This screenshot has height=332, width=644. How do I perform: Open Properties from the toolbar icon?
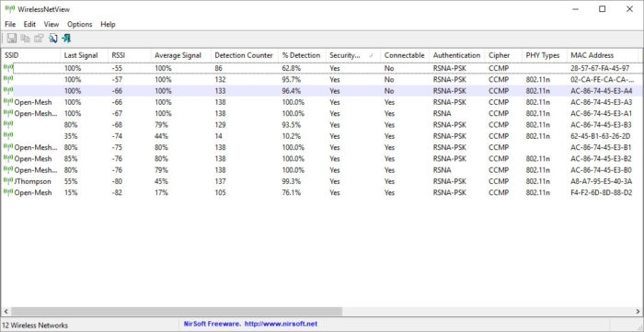[x=39, y=39]
